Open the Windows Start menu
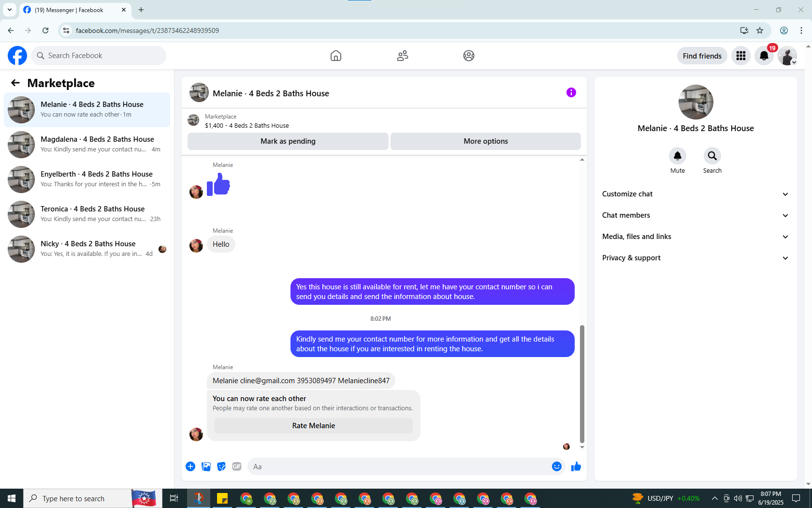The image size is (812, 508). point(12,498)
